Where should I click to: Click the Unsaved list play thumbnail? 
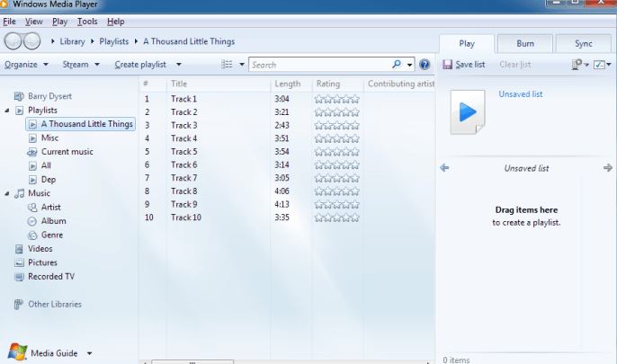pos(468,112)
